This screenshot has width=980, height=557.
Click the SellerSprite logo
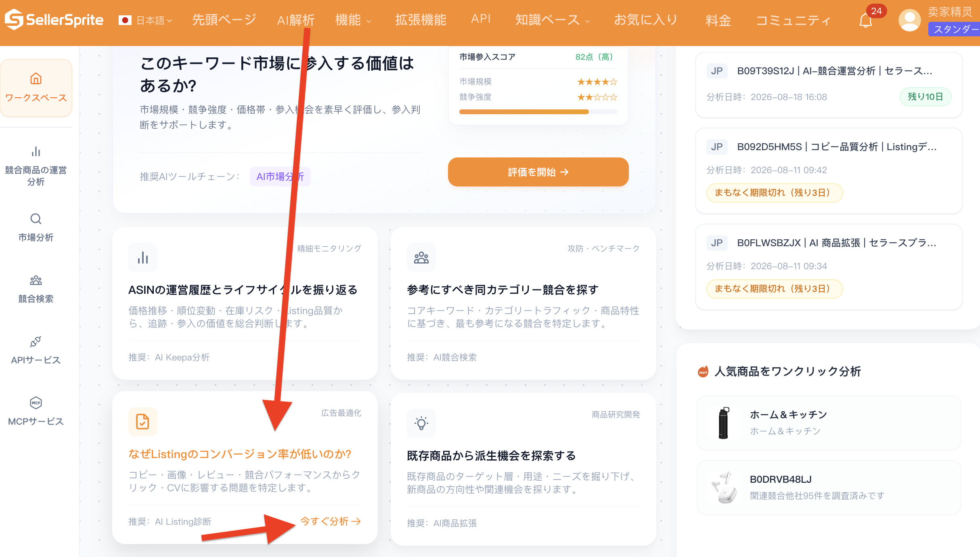54,19
